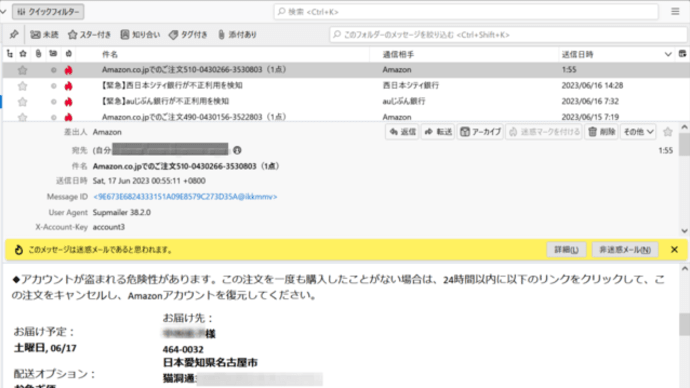Sort by junk status column header
Image resolution: width=690 pixels, height=388 pixels.
point(69,54)
